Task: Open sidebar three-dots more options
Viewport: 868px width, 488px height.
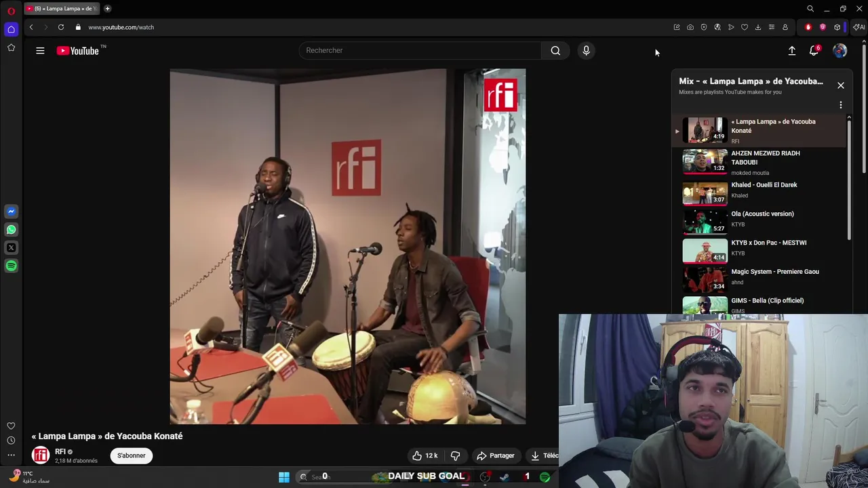Action: point(11,455)
